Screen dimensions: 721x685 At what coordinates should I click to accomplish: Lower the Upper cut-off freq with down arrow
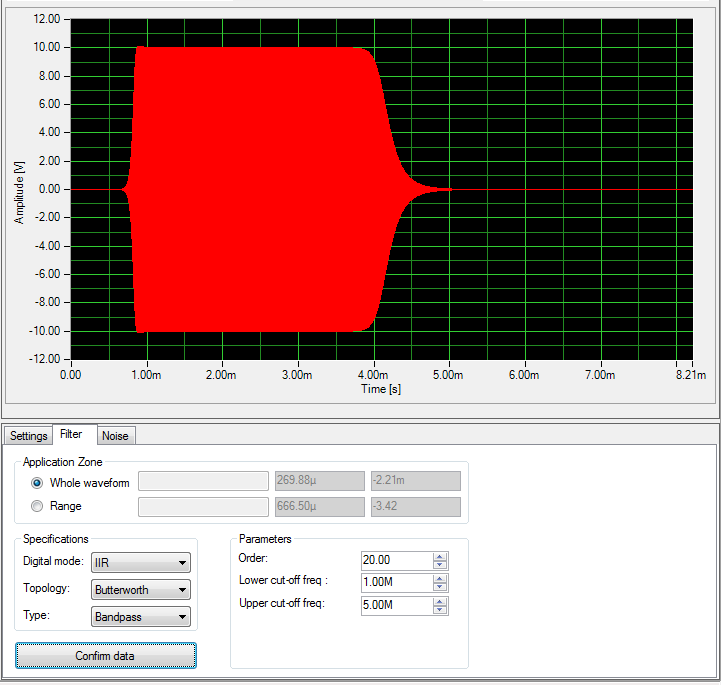point(440,611)
